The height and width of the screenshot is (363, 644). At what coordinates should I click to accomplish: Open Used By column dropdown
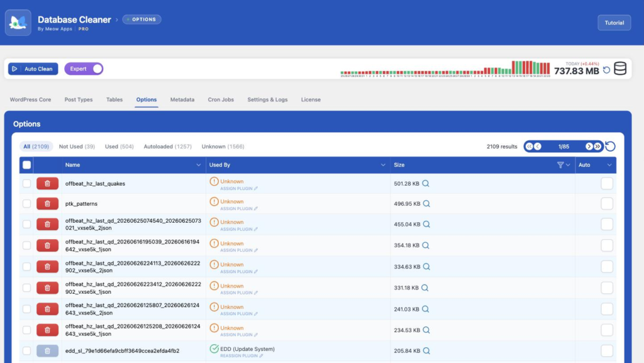point(383,165)
